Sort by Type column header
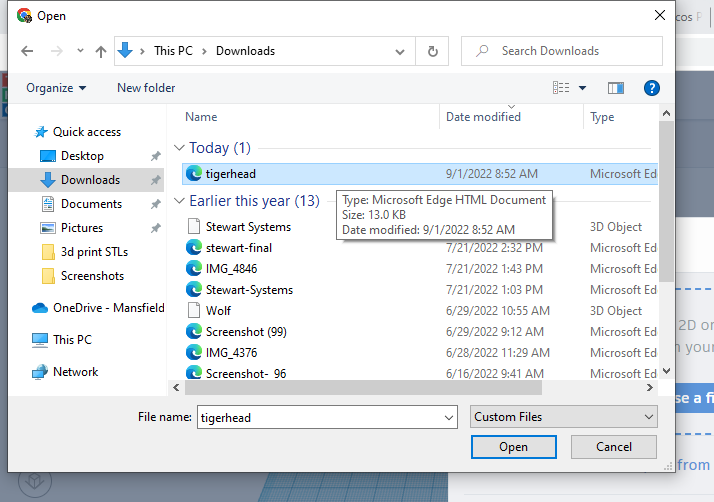The height and width of the screenshot is (502, 714). click(602, 117)
